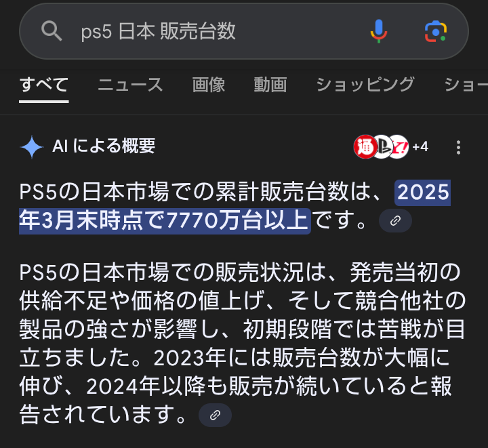Expand the +4 additional sources
This screenshot has width=488, height=448.
pos(420,147)
